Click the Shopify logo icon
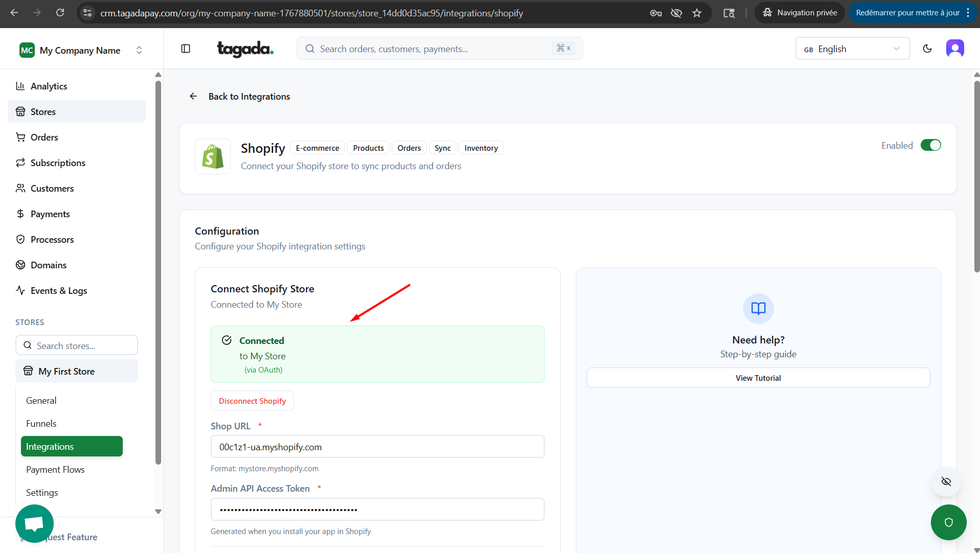The width and height of the screenshot is (980, 553). pos(213,156)
